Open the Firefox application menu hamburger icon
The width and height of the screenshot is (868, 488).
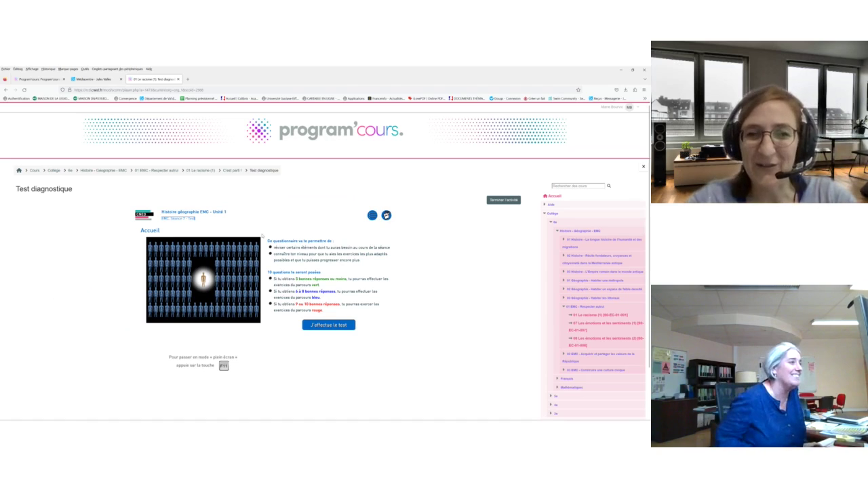pyautogui.click(x=644, y=89)
